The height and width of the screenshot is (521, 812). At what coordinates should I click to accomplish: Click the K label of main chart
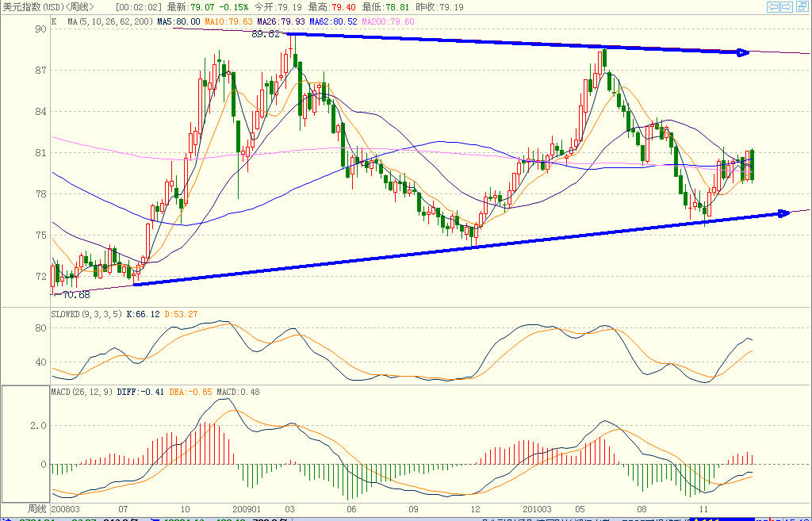point(54,21)
